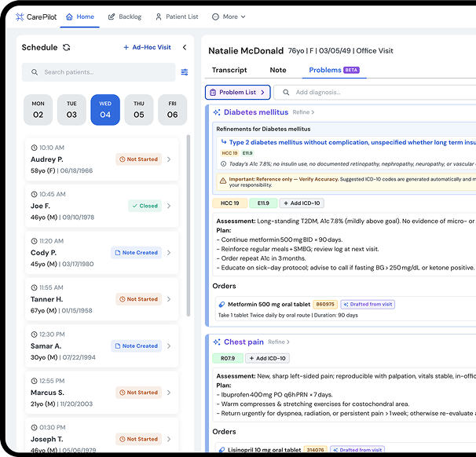Click the schedule list scrollbar
Viewport: 476px width, 457px height.
[x=189, y=226]
